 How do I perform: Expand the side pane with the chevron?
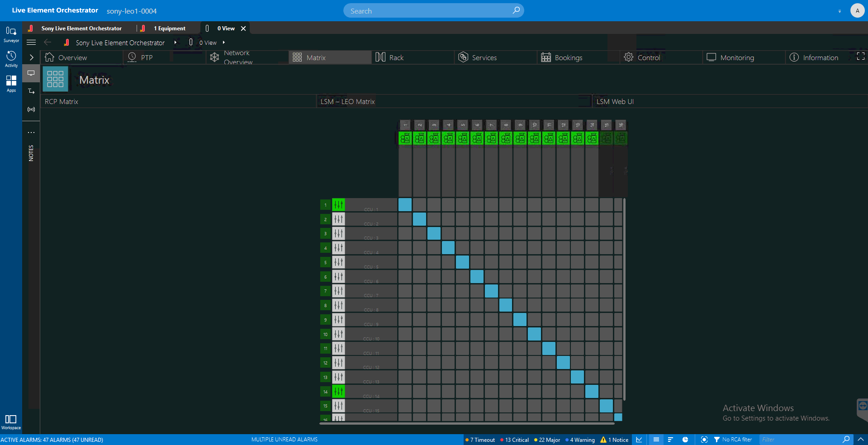click(31, 57)
